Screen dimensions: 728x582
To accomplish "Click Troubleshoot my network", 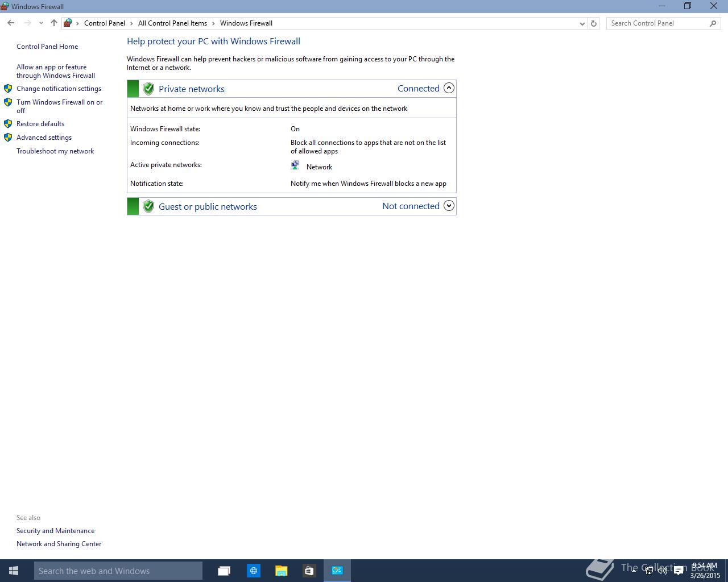I will click(55, 151).
